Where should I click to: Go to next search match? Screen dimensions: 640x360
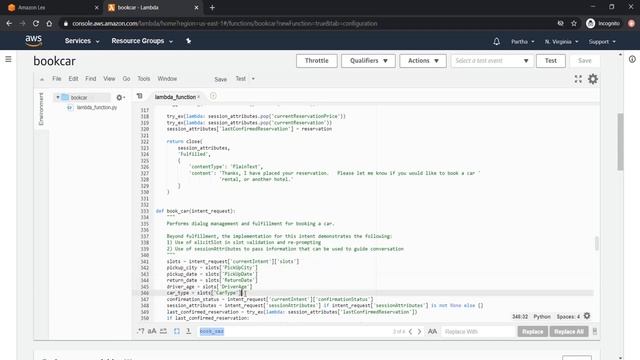[x=419, y=331]
